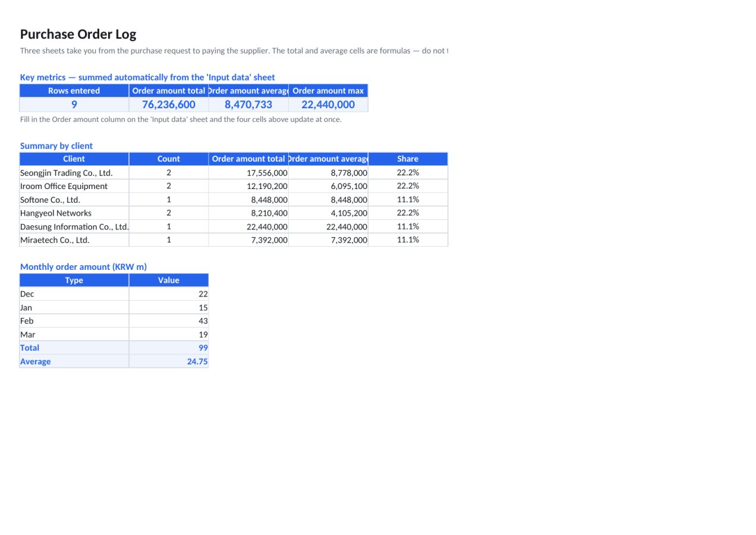Click the 'Summary by client' heading

[x=56, y=146]
